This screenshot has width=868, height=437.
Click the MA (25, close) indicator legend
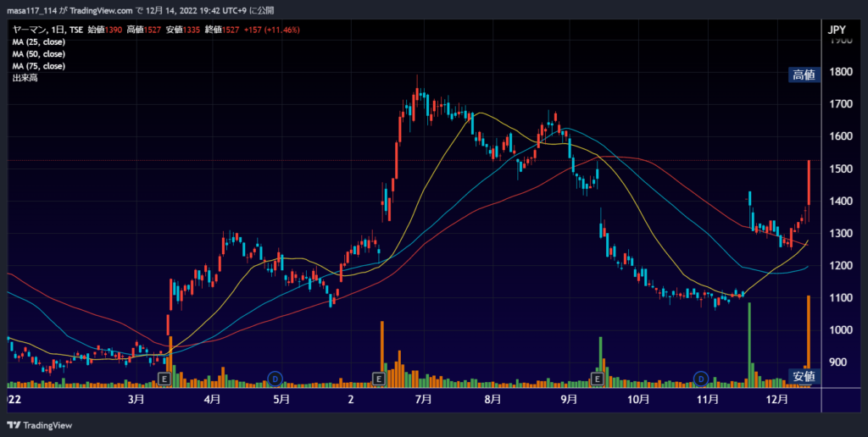(x=39, y=42)
